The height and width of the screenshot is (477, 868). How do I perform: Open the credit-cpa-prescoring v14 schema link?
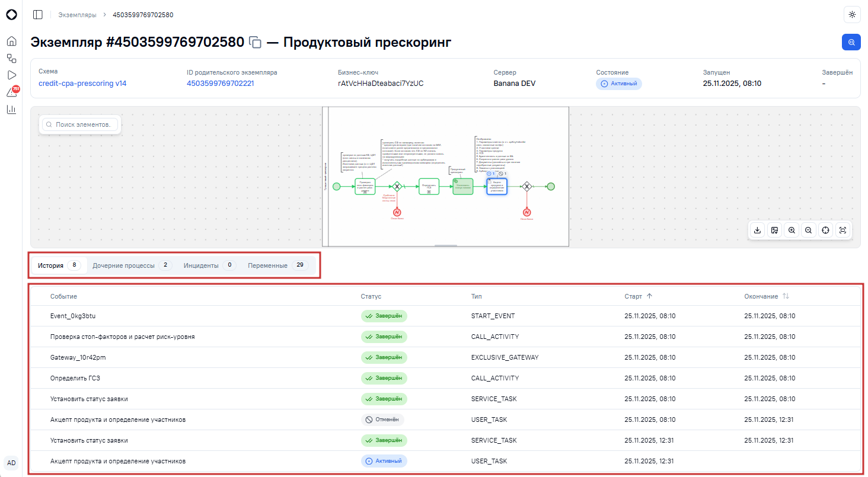[82, 84]
